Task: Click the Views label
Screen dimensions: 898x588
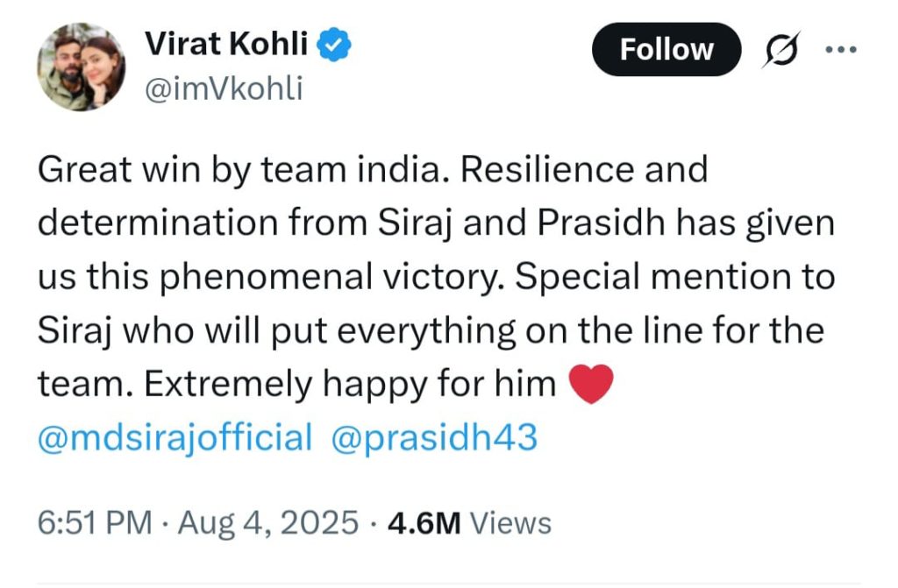Action: click(x=511, y=523)
